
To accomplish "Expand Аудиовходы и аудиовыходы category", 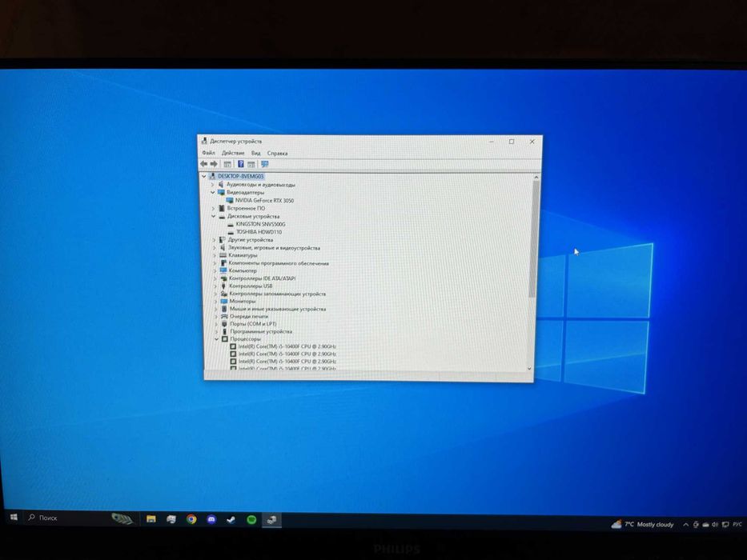I will tap(212, 184).
